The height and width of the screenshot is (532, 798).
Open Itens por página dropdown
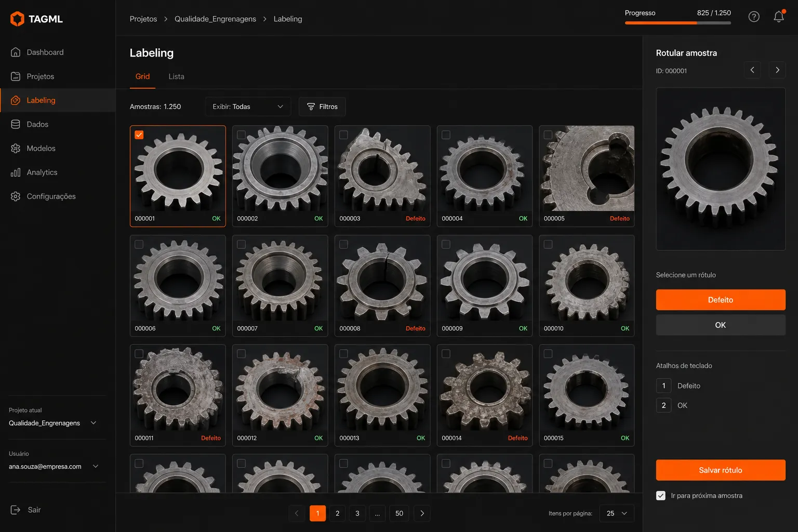coord(617,513)
